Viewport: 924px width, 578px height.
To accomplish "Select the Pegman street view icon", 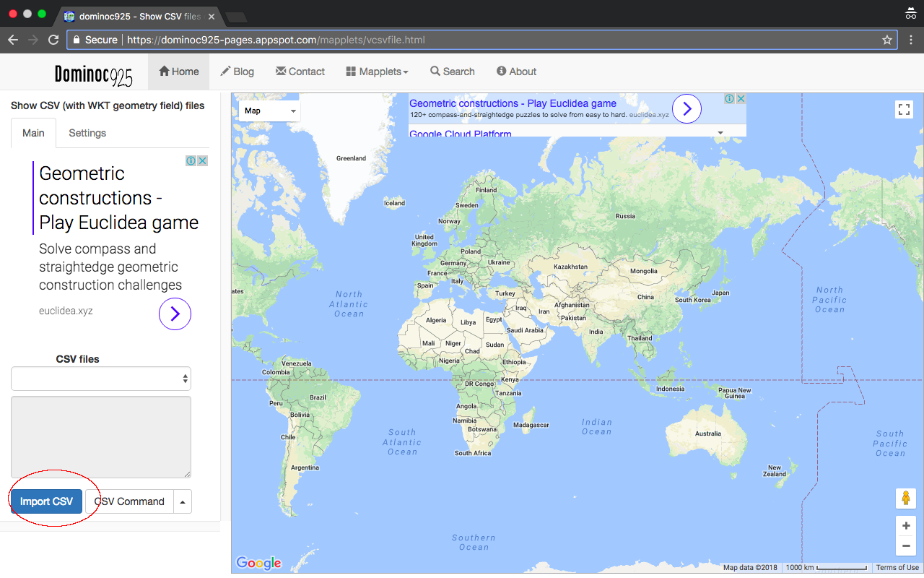I will [x=906, y=499].
